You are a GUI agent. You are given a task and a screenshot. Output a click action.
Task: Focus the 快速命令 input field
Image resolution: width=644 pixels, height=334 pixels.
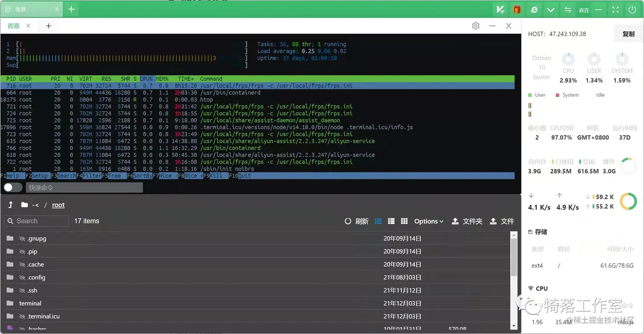84,188
